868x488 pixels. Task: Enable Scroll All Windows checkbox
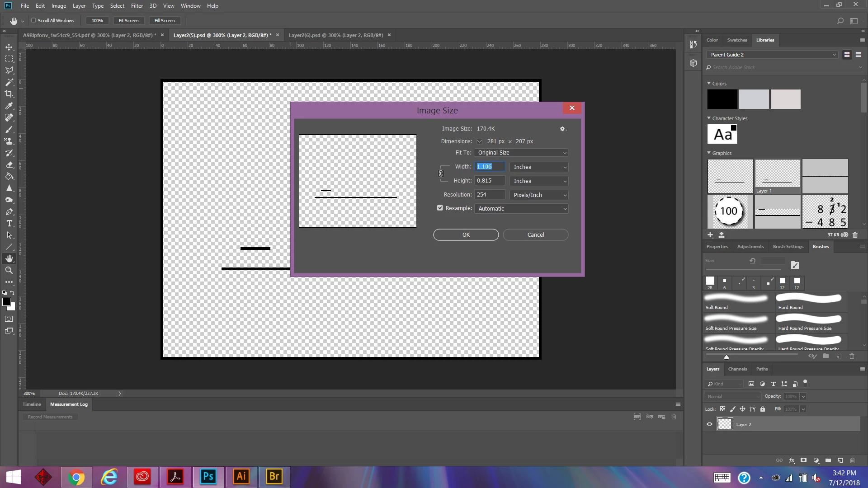point(33,20)
